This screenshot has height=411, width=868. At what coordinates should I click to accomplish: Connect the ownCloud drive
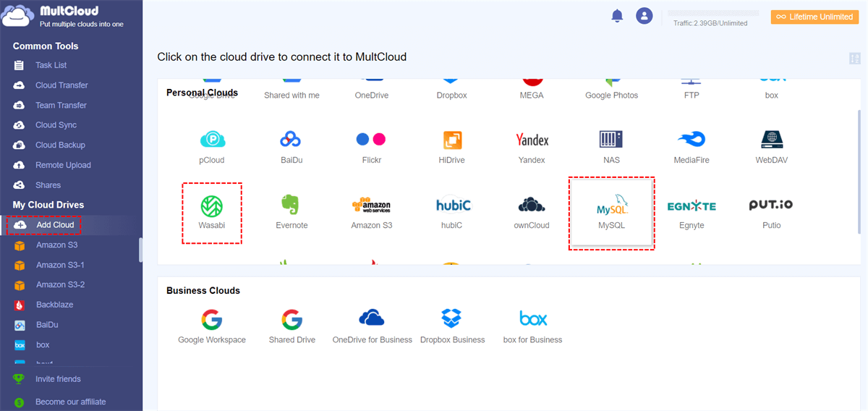coord(532,213)
